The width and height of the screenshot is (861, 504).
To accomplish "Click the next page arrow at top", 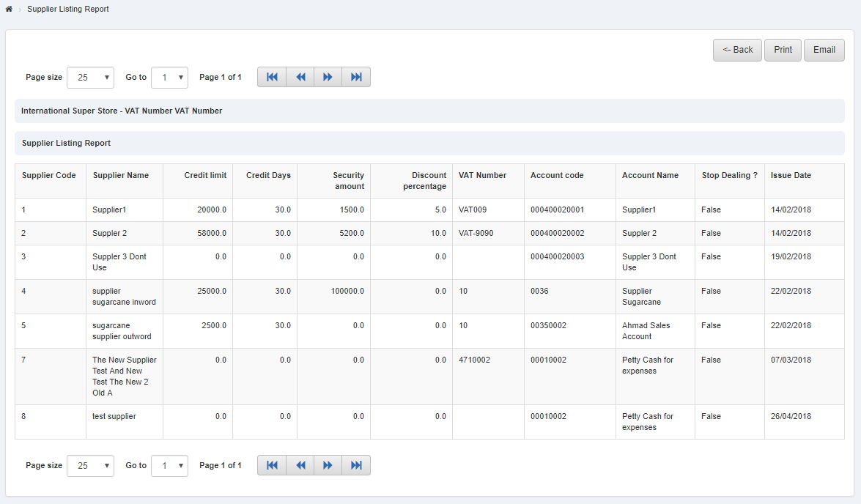I will 328,76.
